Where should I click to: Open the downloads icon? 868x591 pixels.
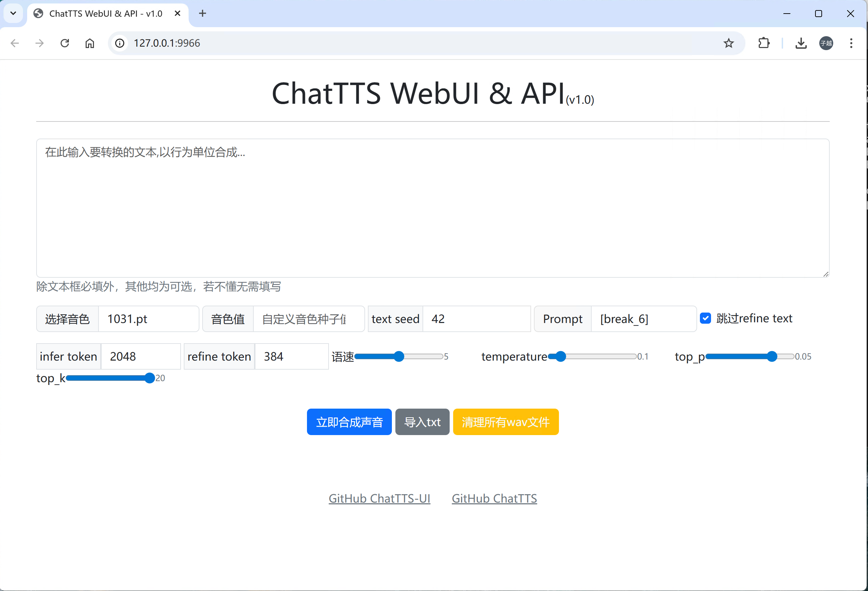(x=801, y=44)
